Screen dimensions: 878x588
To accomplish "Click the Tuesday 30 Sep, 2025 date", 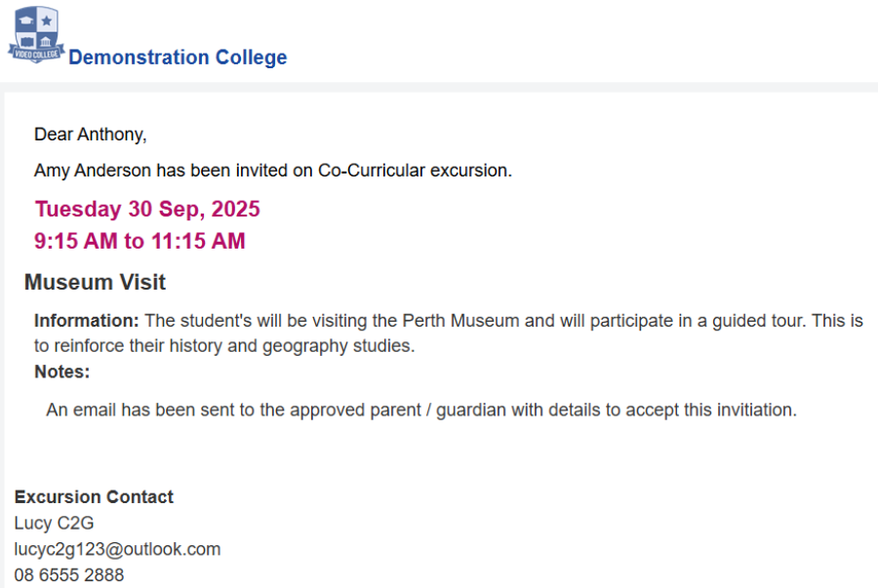I will 147,209.
